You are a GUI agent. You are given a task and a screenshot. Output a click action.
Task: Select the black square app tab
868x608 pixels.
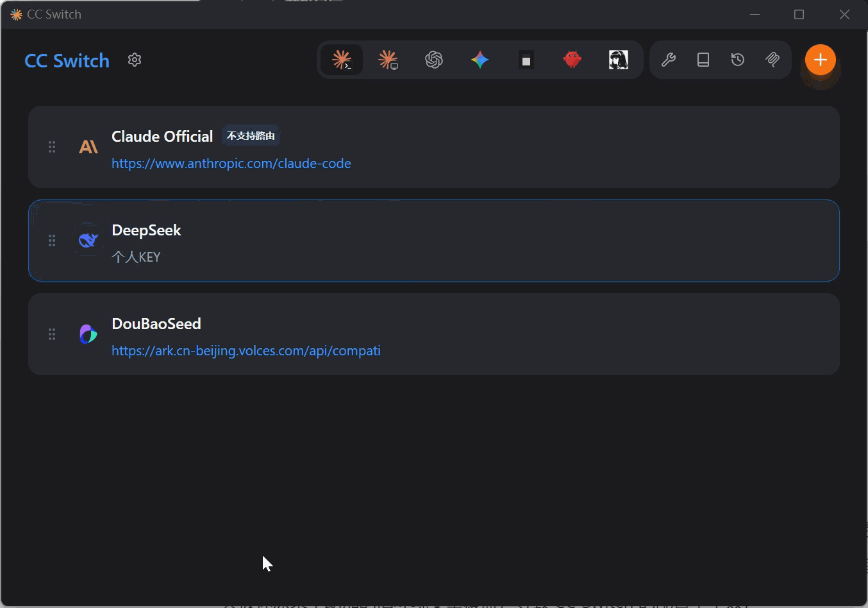click(x=526, y=60)
